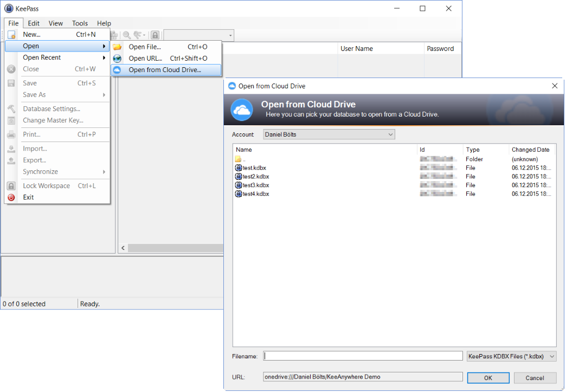Click the padlock icon next to Lock Workspace
The height and width of the screenshot is (392, 566).
point(11,186)
